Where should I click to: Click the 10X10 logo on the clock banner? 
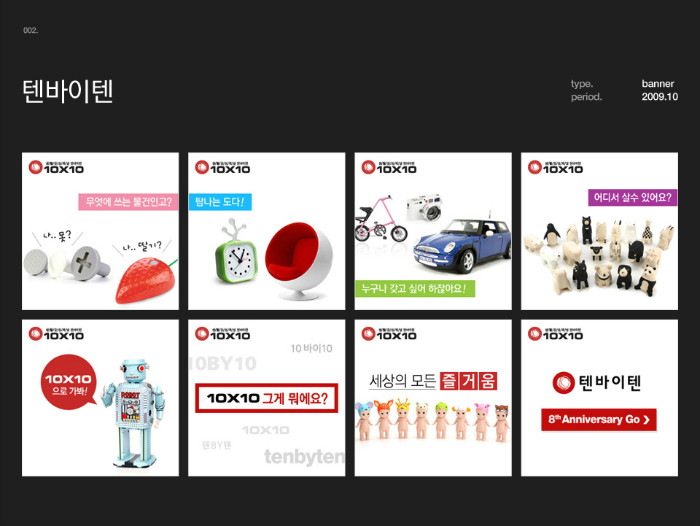click(x=222, y=167)
